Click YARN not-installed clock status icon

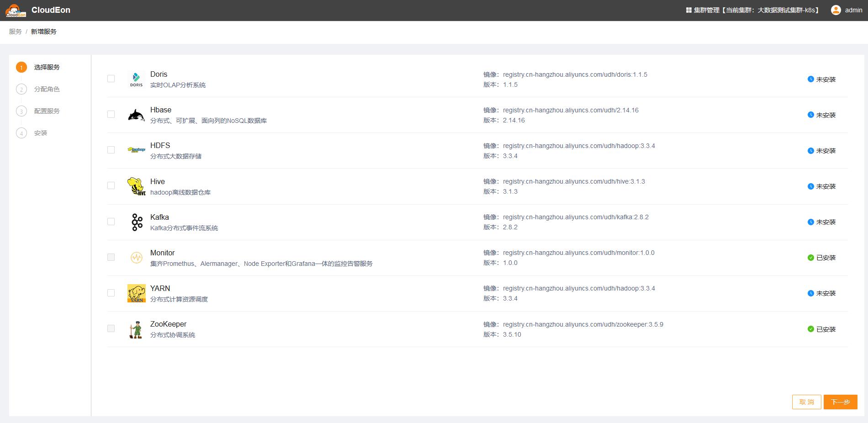(810, 293)
